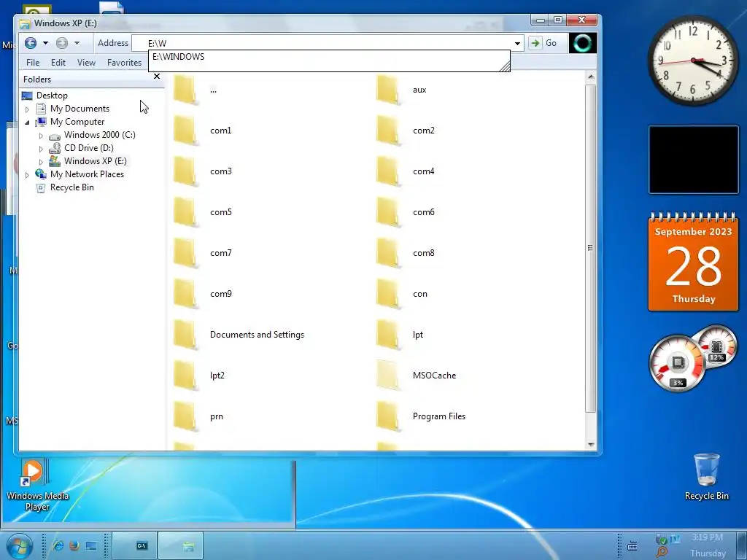This screenshot has height=560, width=747.
Task: Select the com9 folder icon
Action: coord(185,293)
